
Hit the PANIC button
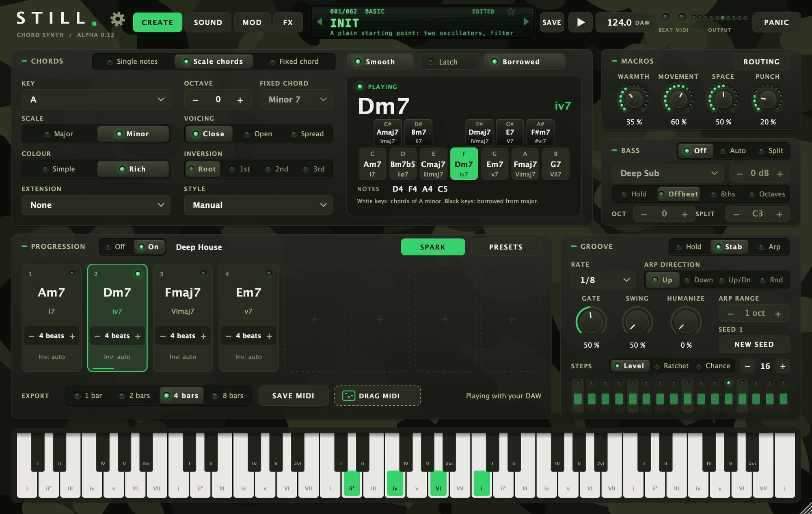tap(776, 22)
